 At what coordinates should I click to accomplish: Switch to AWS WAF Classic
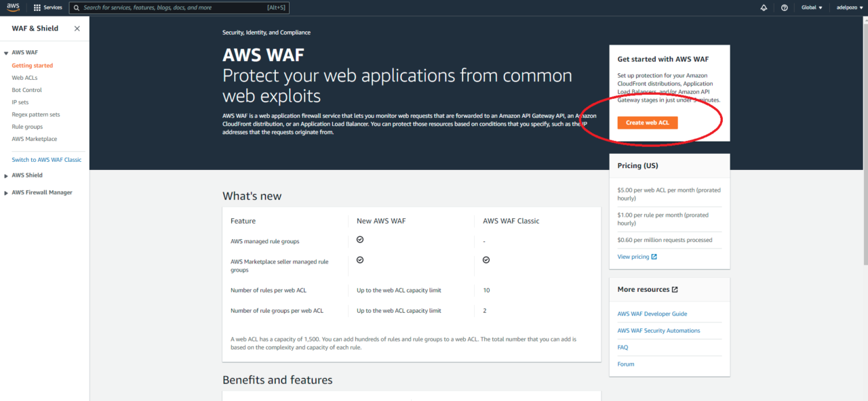click(x=46, y=159)
